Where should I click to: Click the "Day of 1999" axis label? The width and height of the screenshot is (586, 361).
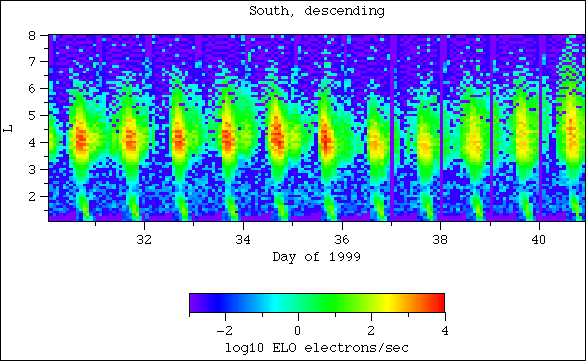(317, 257)
